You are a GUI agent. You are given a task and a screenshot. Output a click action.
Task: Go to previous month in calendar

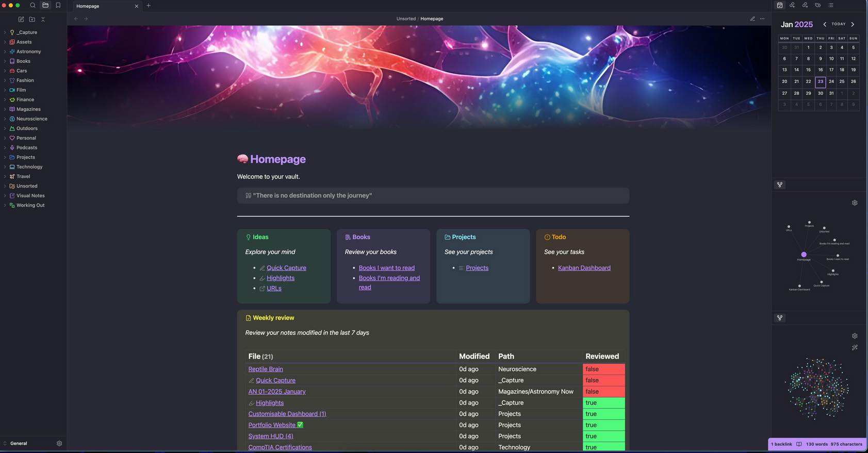click(825, 24)
